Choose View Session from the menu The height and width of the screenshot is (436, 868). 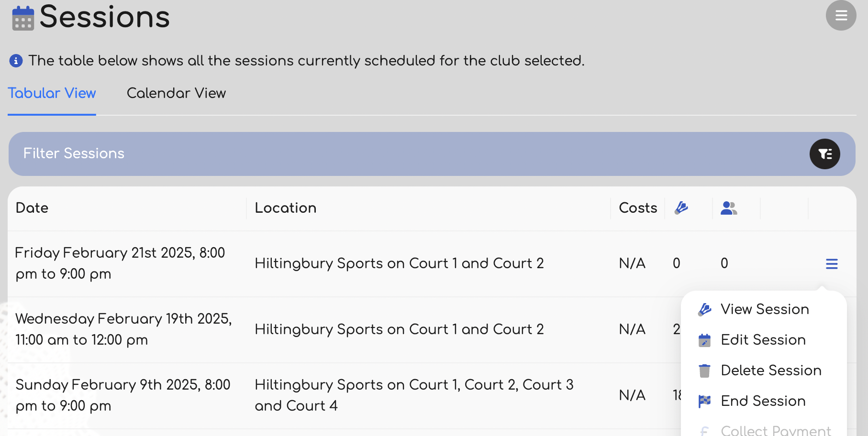(x=764, y=309)
